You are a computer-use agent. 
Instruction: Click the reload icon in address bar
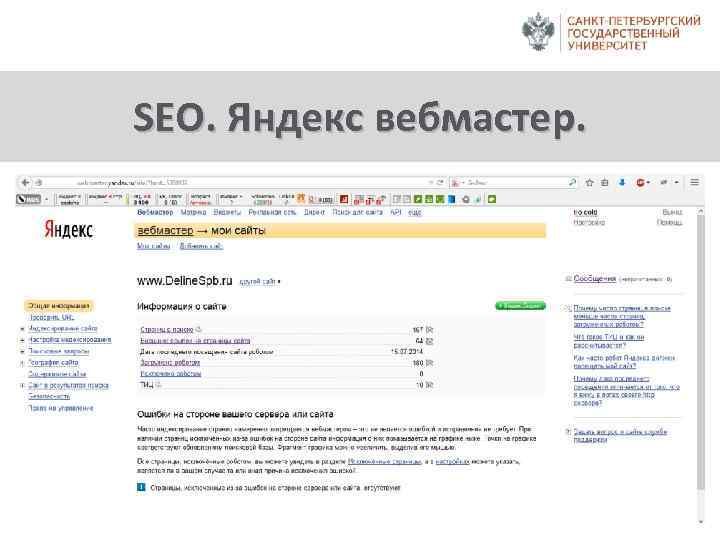[x=440, y=182]
